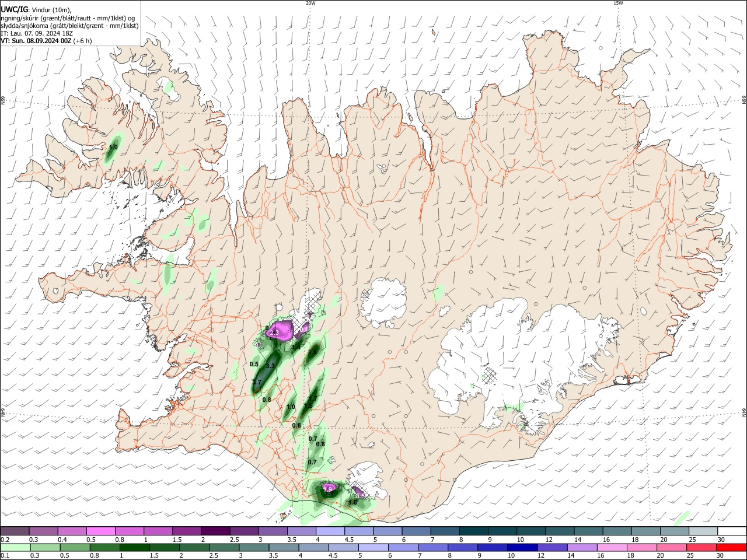Click the '1.4' precipitation value
Screen dimensions: 747x560
click(296, 347)
